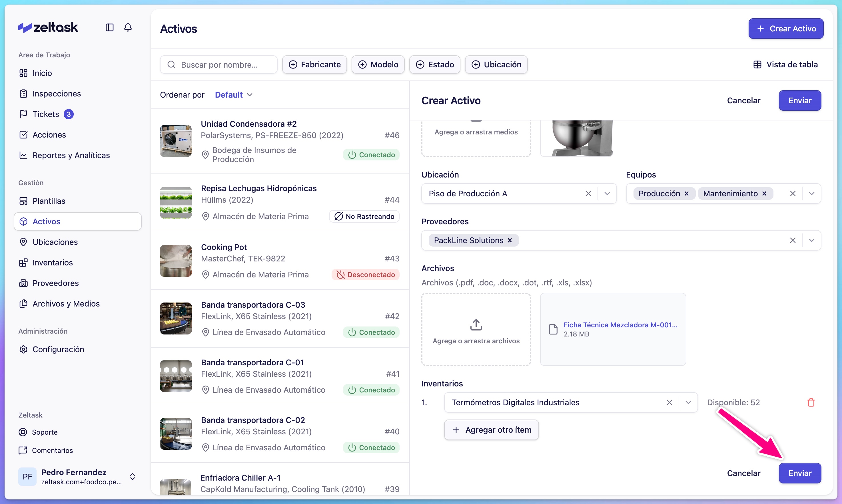The image size is (842, 504).
Task: Open Inspecciones in the sidebar
Action: coord(56,94)
